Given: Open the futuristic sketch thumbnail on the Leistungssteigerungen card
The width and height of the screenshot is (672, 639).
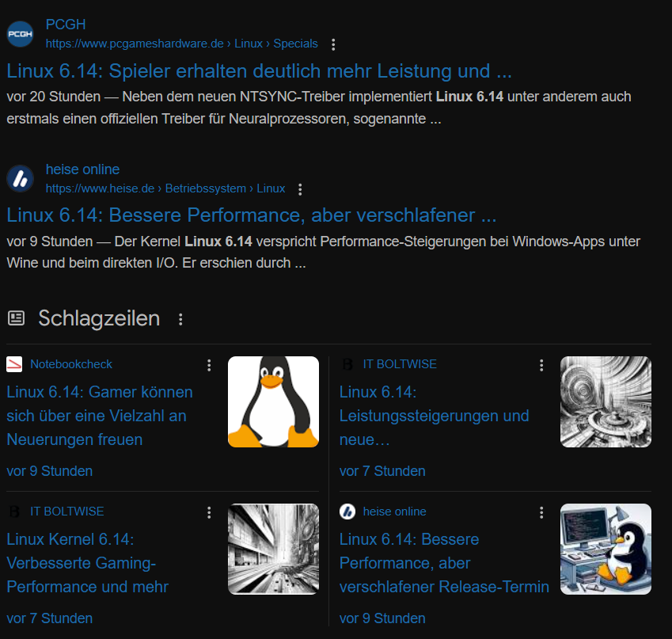Looking at the screenshot, I should [606, 401].
